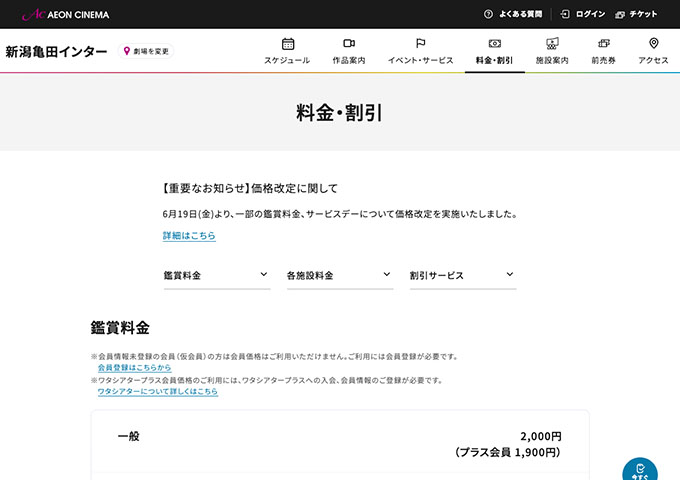Click the facility screen icon
The width and height of the screenshot is (680, 480).
tap(552, 43)
